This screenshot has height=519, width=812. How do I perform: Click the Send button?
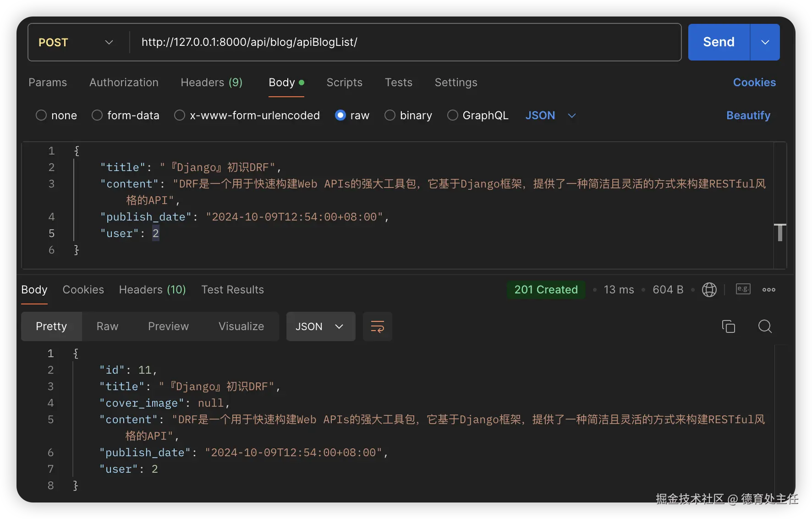coord(719,42)
